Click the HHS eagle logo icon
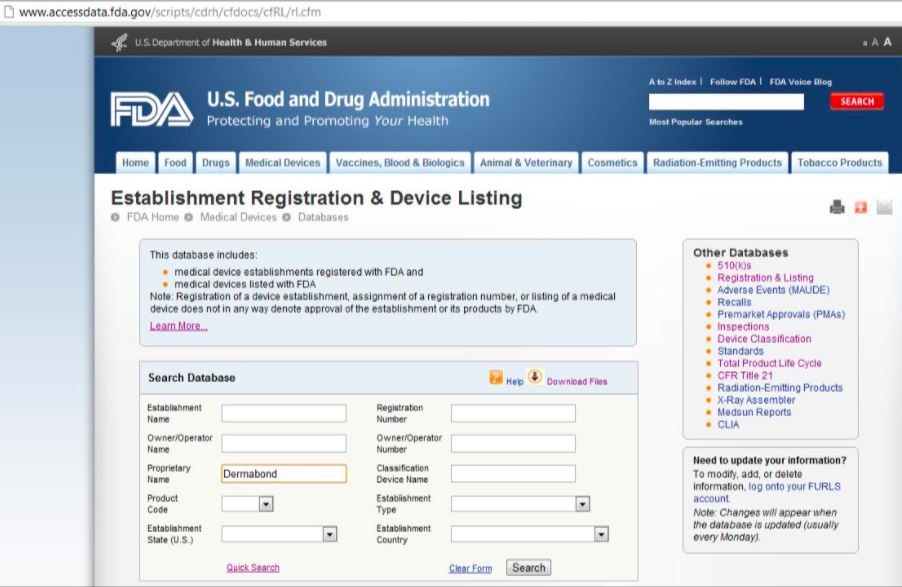The height and width of the screenshot is (587, 902). tap(120, 42)
